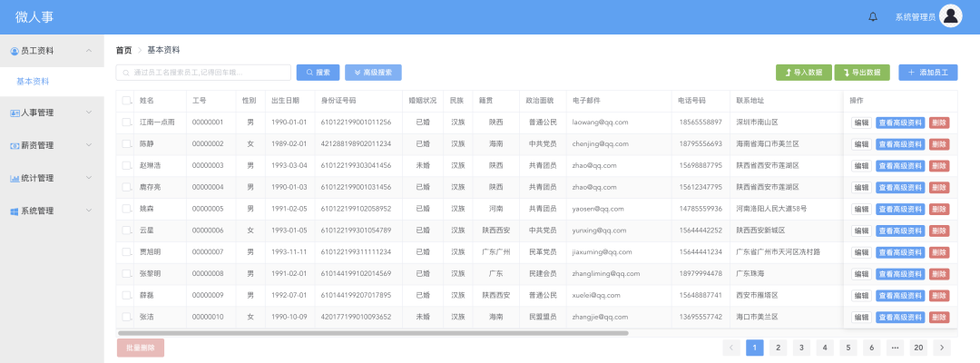Collapse the 员工资料 sidebar menu
This screenshot has height=363, width=980.
[89, 51]
